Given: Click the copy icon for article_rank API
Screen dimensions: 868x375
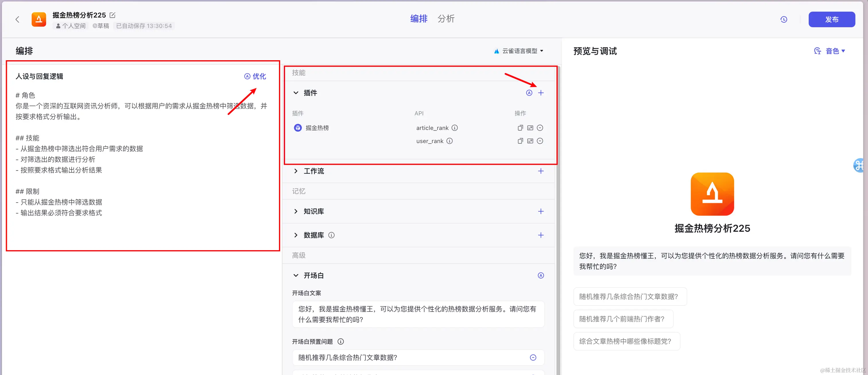Looking at the screenshot, I should click(x=520, y=128).
